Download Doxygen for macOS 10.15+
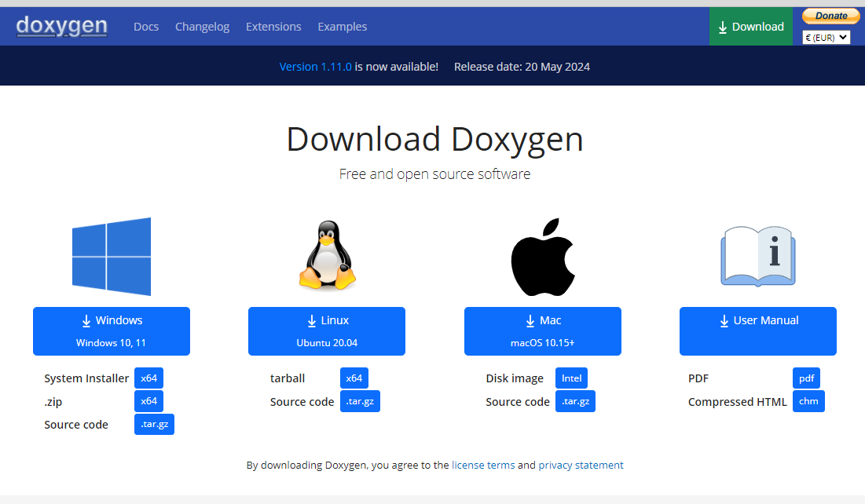865x504 pixels. 542,331
